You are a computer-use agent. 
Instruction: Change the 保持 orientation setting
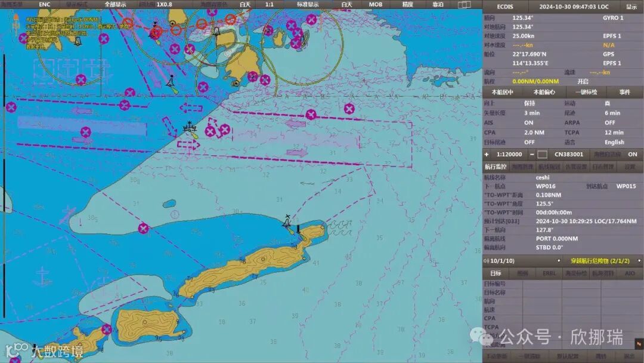530,103
